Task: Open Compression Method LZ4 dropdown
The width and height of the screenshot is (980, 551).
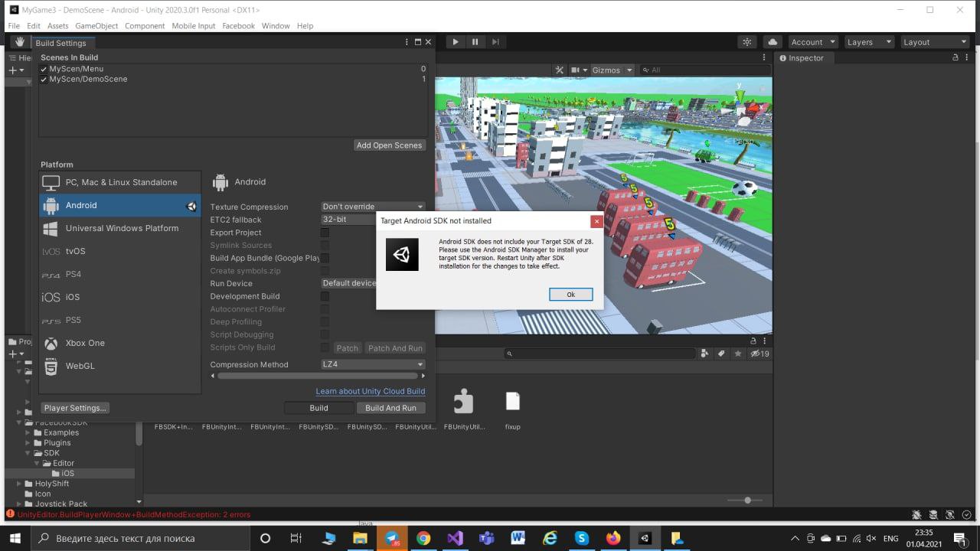Action: click(373, 364)
